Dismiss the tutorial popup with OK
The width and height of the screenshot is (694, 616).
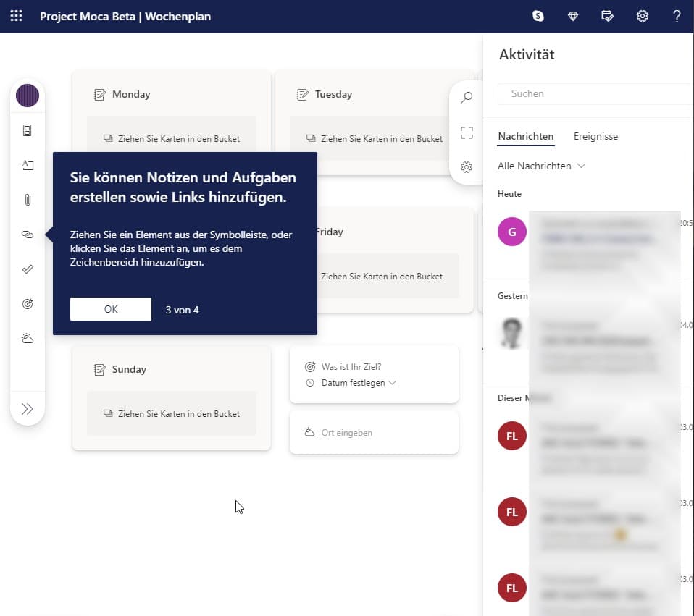pyautogui.click(x=110, y=309)
